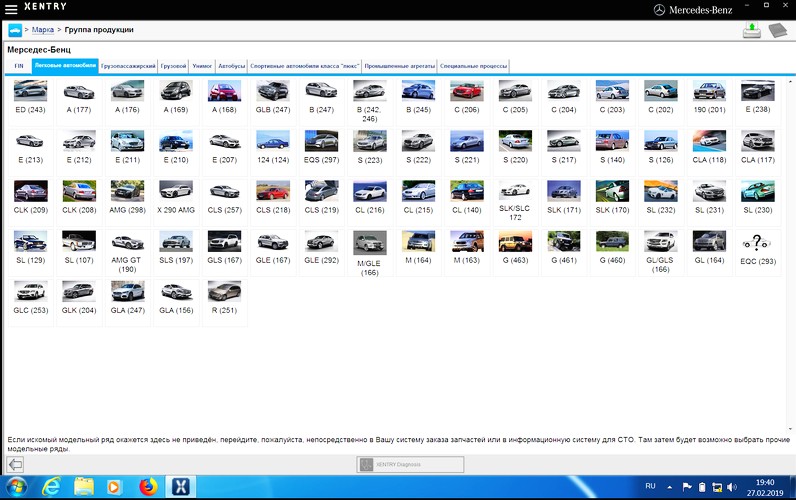Select the SLK/SLC 172 model
Viewport: 796px width, 500px height.
pos(515,201)
